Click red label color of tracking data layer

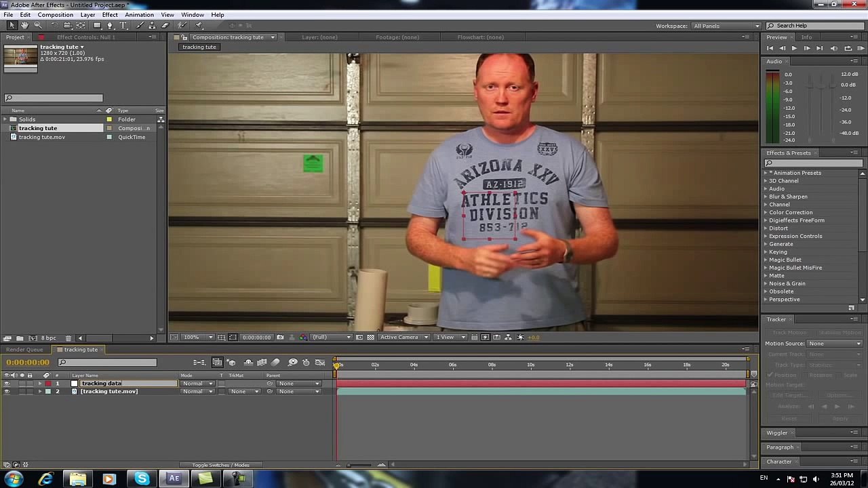(48, 384)
